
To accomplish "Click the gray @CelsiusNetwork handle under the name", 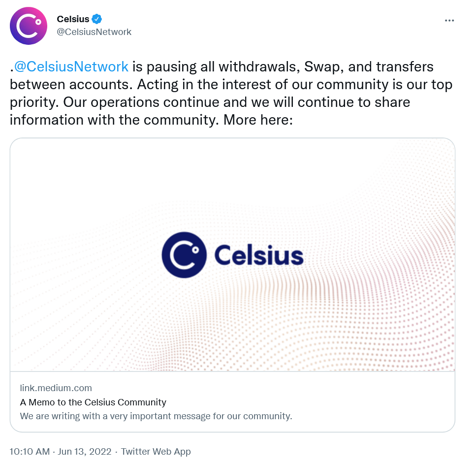I will coord(94,32).
